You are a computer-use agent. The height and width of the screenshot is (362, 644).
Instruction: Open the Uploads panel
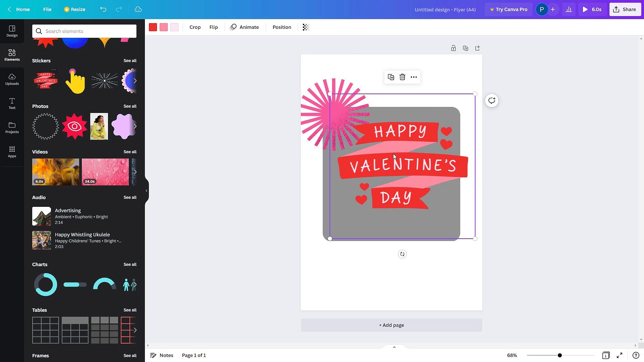[12, 79]
